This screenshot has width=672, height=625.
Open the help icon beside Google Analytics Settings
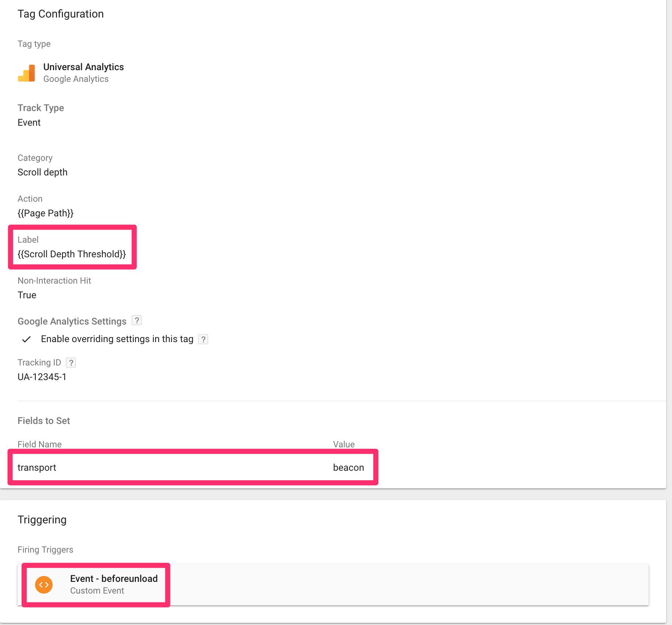tap(137, 321)
